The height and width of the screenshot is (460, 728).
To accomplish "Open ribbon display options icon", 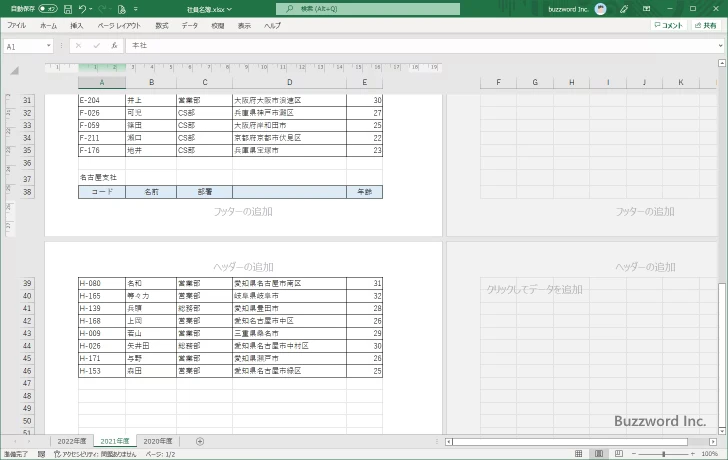I will tap(646, 9).
